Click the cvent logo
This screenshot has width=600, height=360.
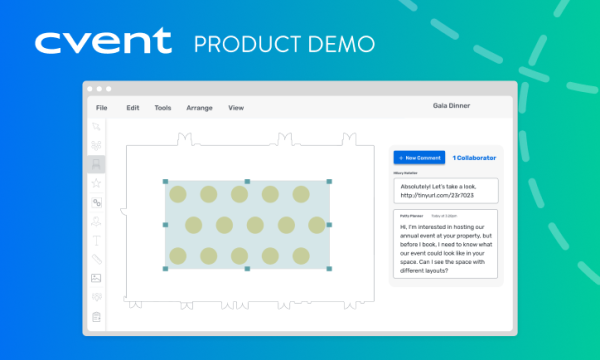pyautogui.click(x=103, y=41)
